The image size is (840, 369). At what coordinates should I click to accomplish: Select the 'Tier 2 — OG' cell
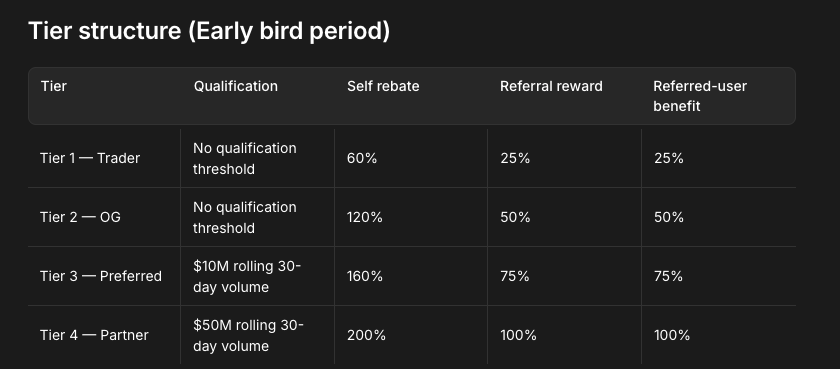(80, 217)
